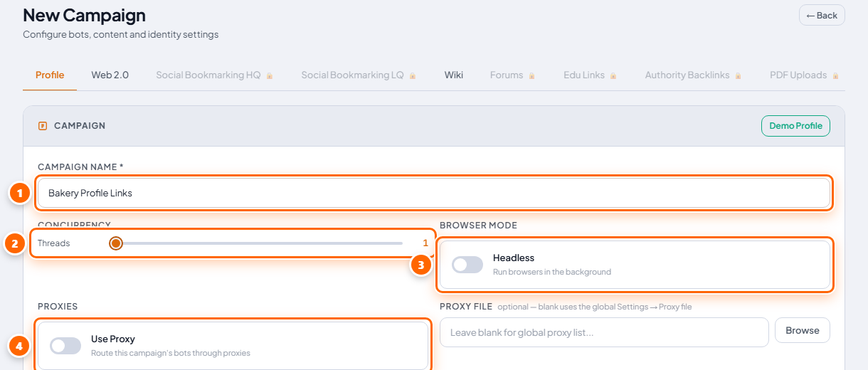Image resolution: width=868 pixels, height=370 pixels.
Task: Click the lock icon next to Edu Links
Action: (613, 75)
